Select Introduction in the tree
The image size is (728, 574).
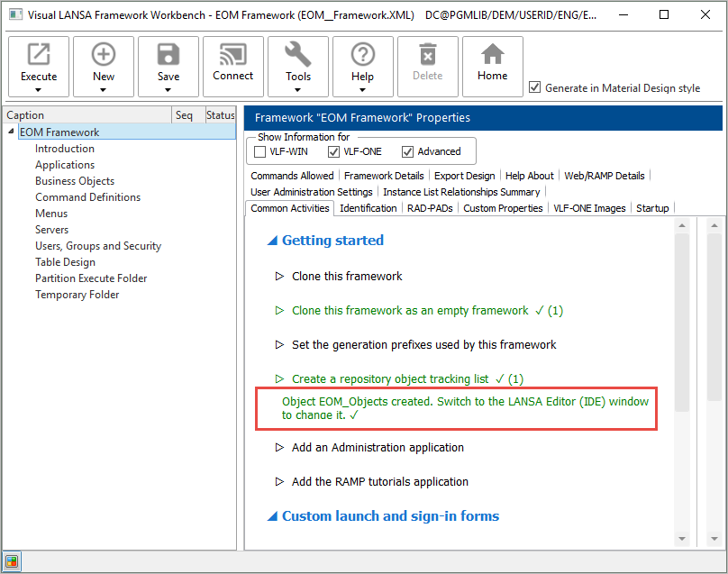65,149
